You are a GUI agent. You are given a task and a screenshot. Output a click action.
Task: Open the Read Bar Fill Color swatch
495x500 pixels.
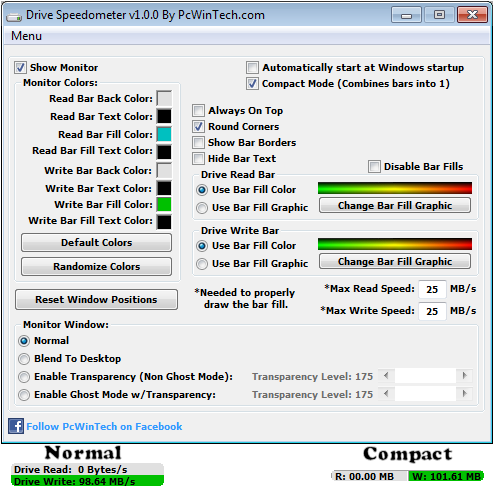(164, 134)
